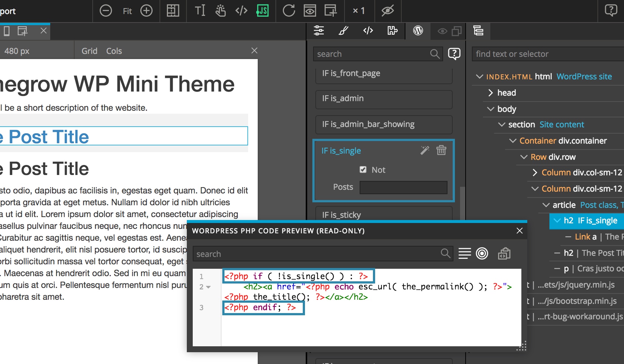Image resolution: width=624 pixels, height=364 pixels.
Task: Open help bubble beside actions search
Action: pos(454,54)
